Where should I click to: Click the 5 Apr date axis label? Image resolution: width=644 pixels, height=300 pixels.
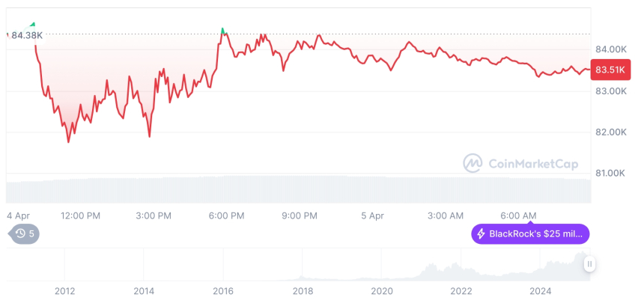pos(372,215)
